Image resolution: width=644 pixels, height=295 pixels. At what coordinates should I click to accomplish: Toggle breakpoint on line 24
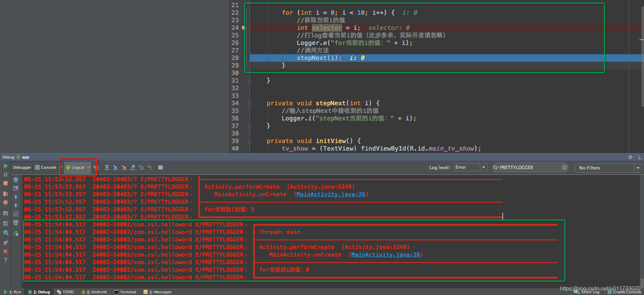(243, 28)
